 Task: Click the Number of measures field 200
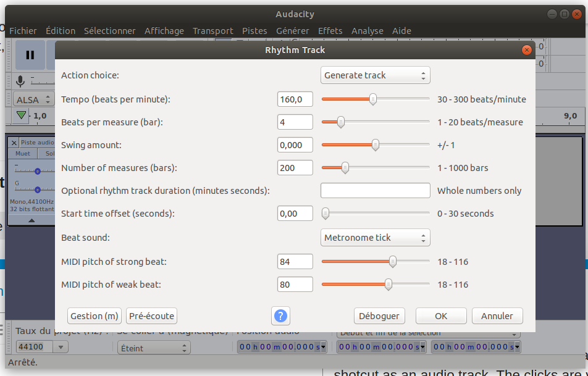[x=295, y=168]
